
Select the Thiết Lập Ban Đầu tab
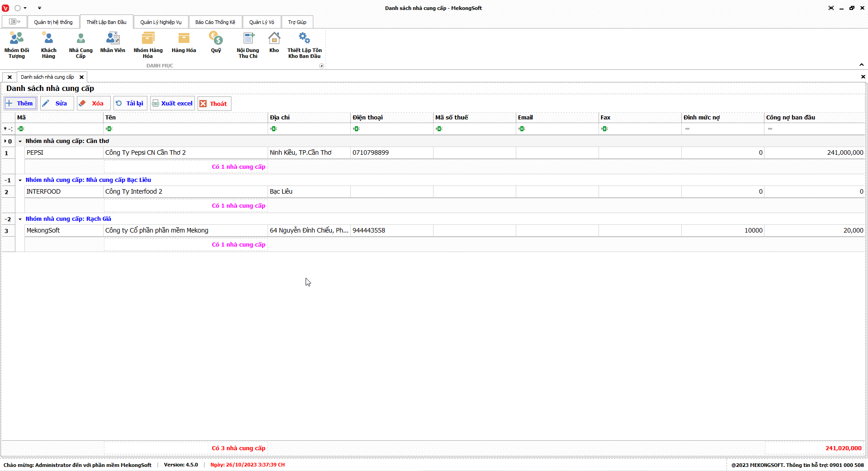(x=106, y=22)
